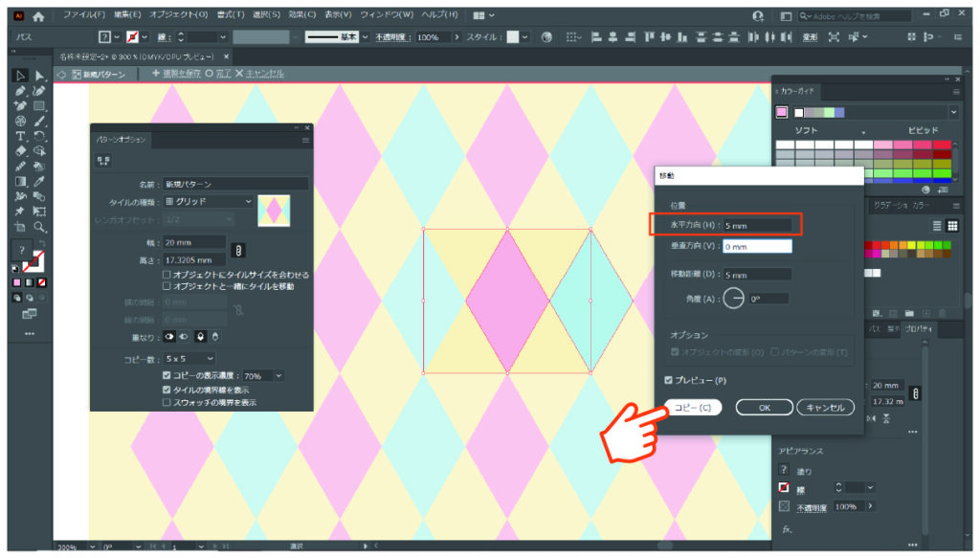Click キャンセル in the Move dialog
This screenshot has width=980, height=558.
pyautogui.click(x=825, y=408)
